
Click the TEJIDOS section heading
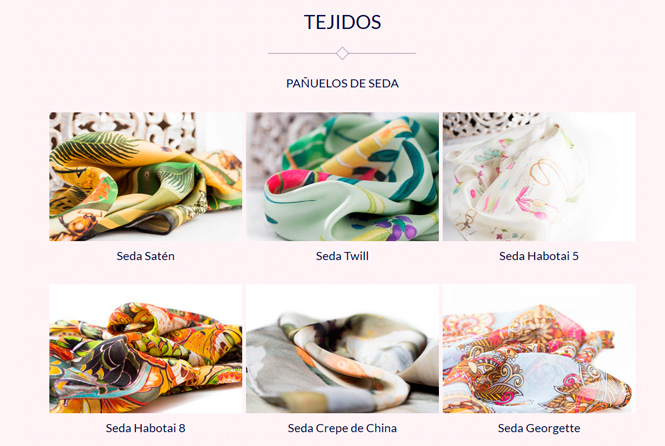pos(342,22)
